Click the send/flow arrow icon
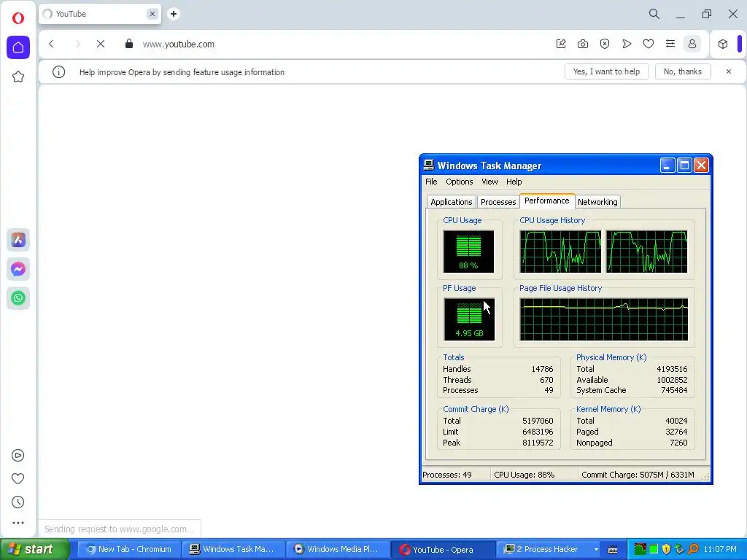The image size is (747, 560). click(x=627, y=44)
